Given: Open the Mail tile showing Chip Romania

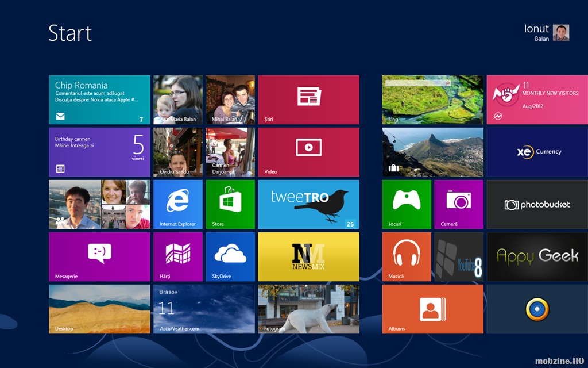Looking at the screenshot, I should click(x=99, y=99).
